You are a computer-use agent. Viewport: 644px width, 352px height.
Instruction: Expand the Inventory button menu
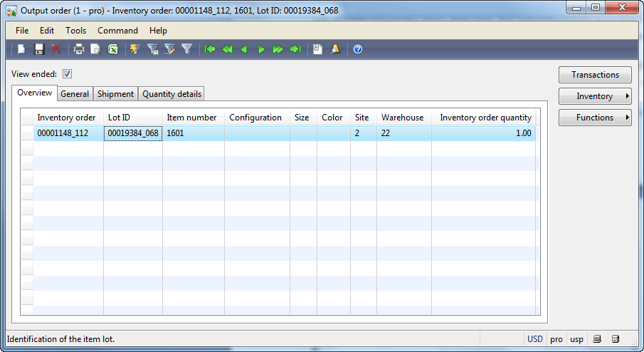(x=595, y=96)
